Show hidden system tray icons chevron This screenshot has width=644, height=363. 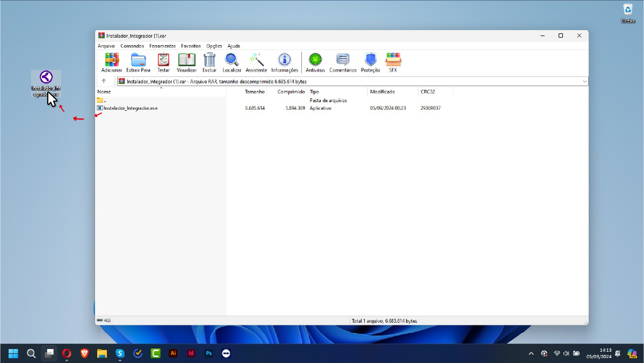click(x=531, y=353)
